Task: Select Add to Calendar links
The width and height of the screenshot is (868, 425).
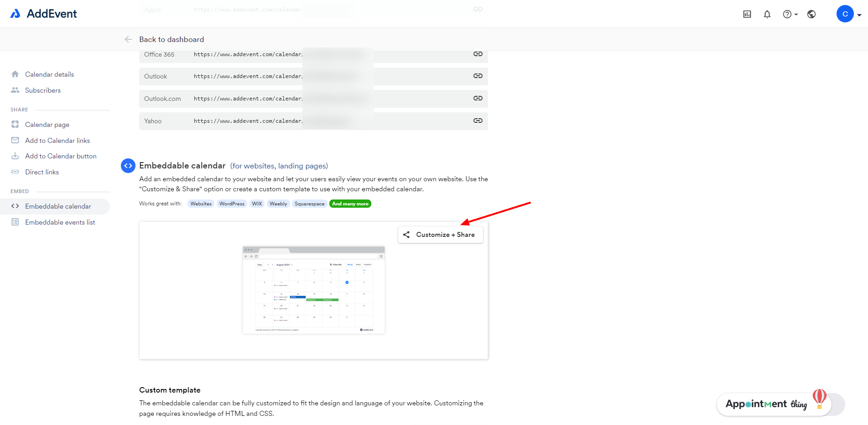Action: click(x=57, y=141)
